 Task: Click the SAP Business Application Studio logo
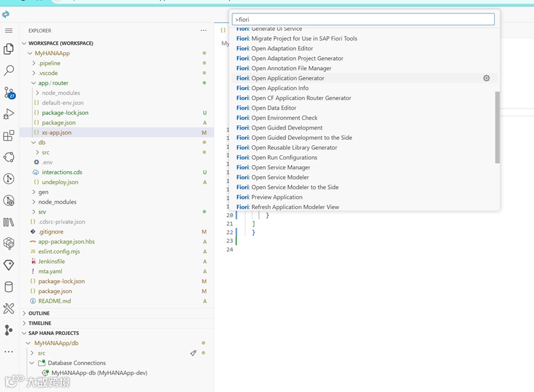pos(6,14)
